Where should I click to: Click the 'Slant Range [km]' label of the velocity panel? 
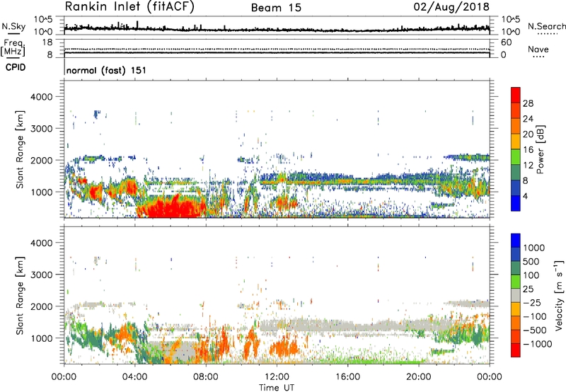20,296
